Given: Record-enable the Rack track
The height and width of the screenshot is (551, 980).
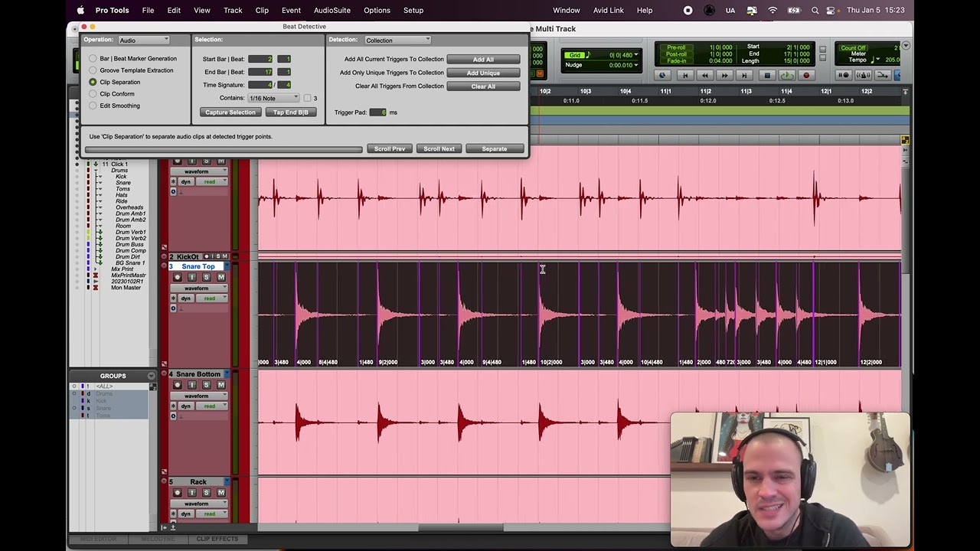Looking at the screenshot, I should click(x=178, y=493).
